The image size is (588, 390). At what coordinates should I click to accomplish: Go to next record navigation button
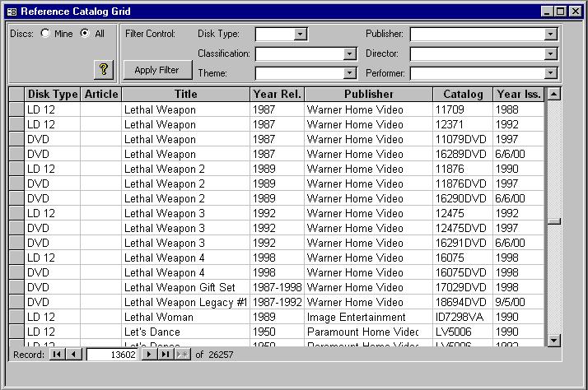pyautogui.click(x=149, y=355)
